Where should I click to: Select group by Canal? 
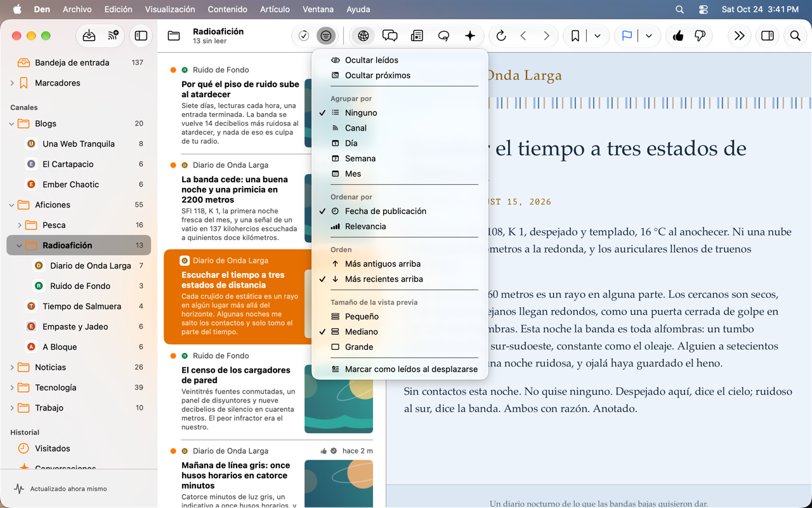pos(400,128)
